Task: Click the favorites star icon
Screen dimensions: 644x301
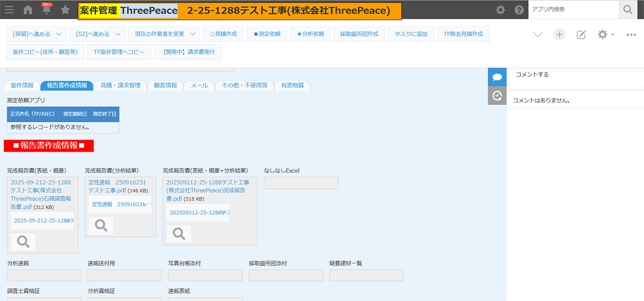Action: click(x=65, y=10)
